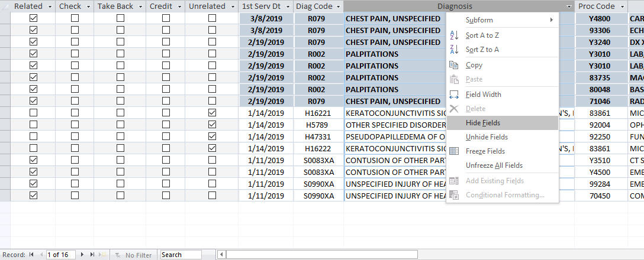Click the Copy icon in context menu
644x260 pixels.
coord(454,65)
